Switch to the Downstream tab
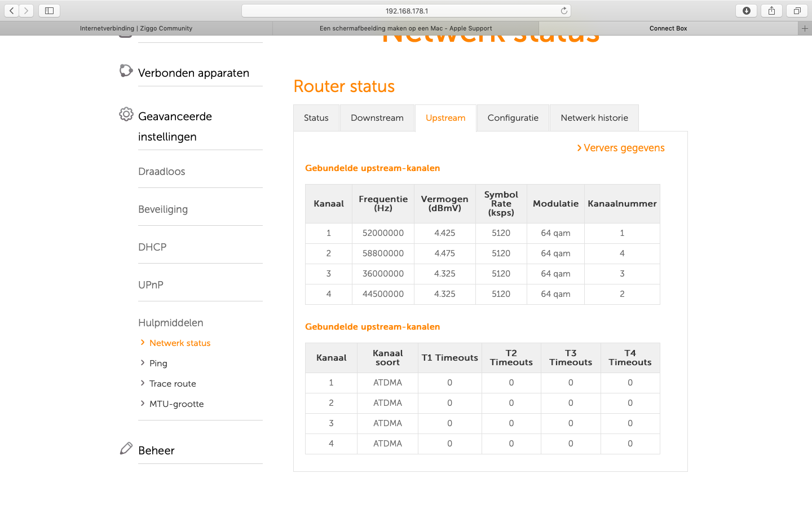The height and width of the screenshot is (508, 812). click(x=377, y=118)
